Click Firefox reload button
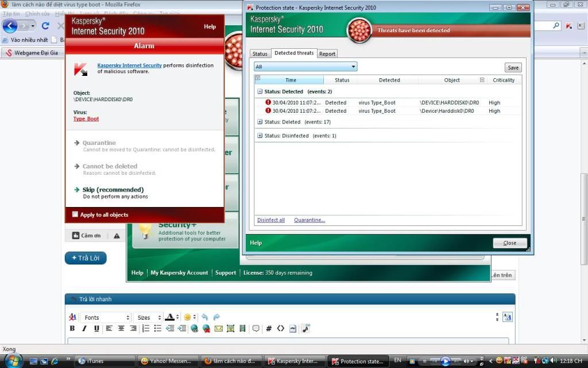The width and height of the screenshot is (588, 368). pyautogui.click(x=45, y=26)
